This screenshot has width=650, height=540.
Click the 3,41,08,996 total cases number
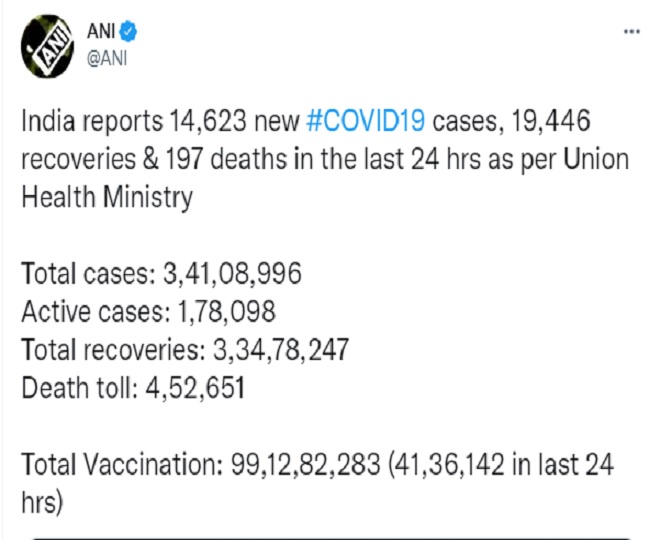pos(232,274)
